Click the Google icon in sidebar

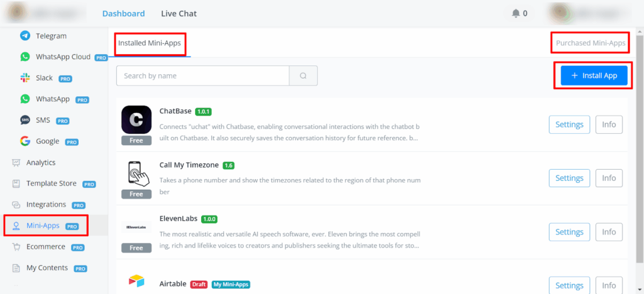click(x=25, y=141)
